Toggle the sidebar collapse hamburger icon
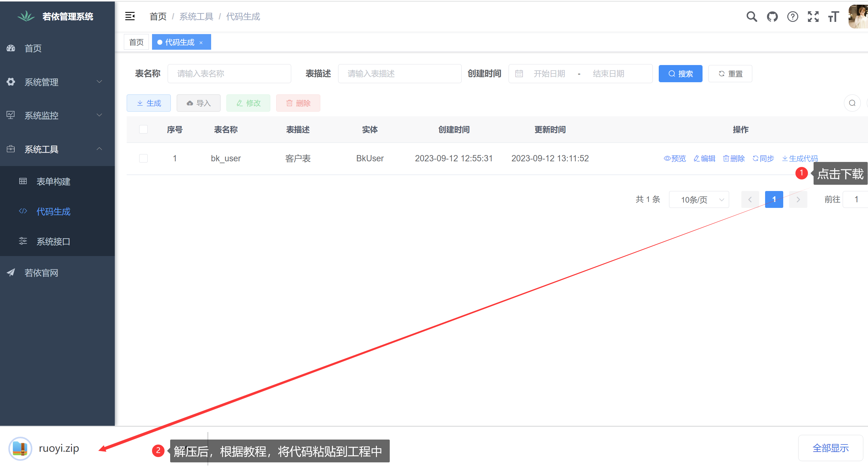Screen dimensions: 868x468 click(130, 16)
